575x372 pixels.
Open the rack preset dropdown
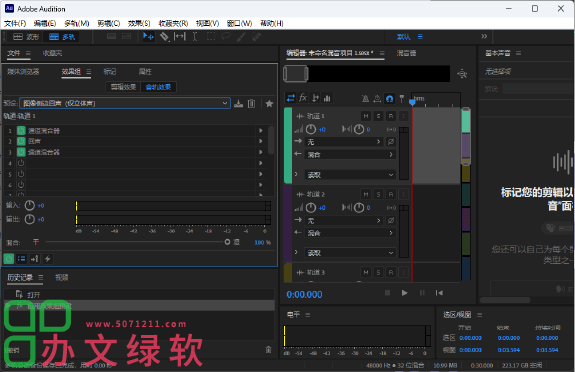[125, 103]
